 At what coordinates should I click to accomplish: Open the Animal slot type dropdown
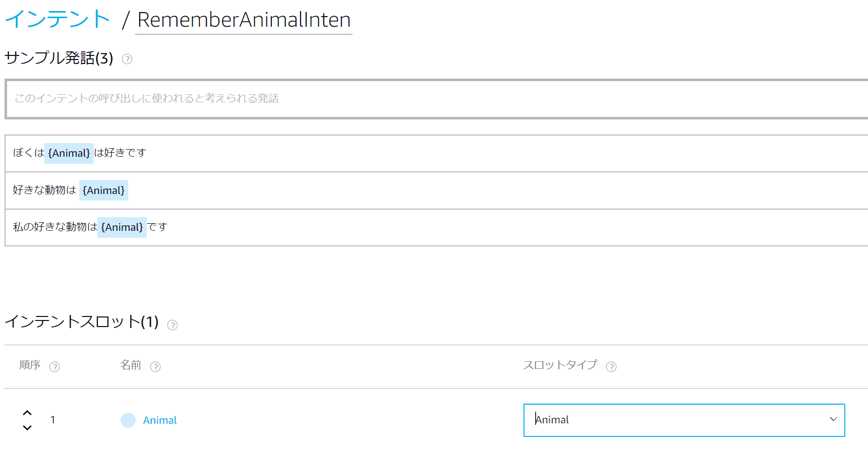(x=676, y=420)
